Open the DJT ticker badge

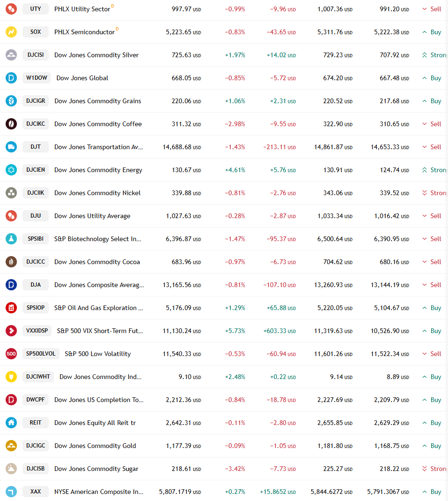36,147
